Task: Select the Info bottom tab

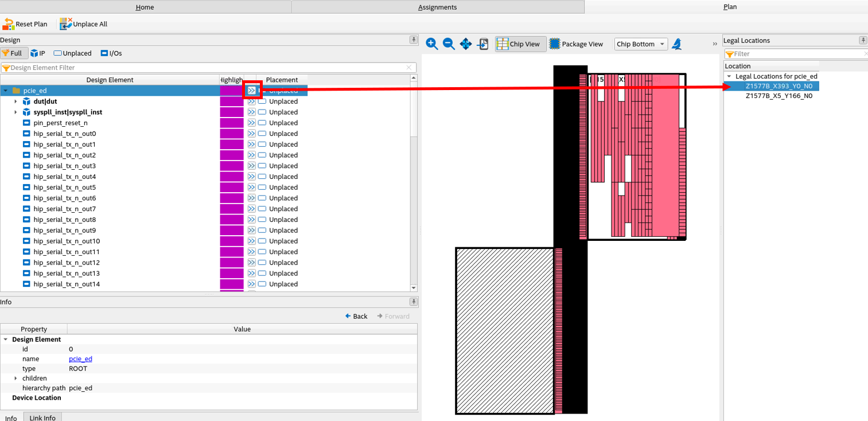Action: 11,418
